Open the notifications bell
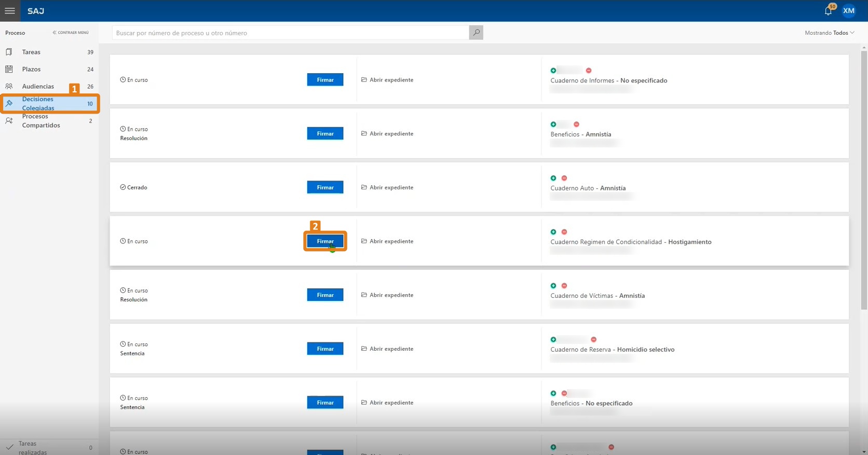The height and width of the screenshot is (455, 868). [x=828, y=11]
